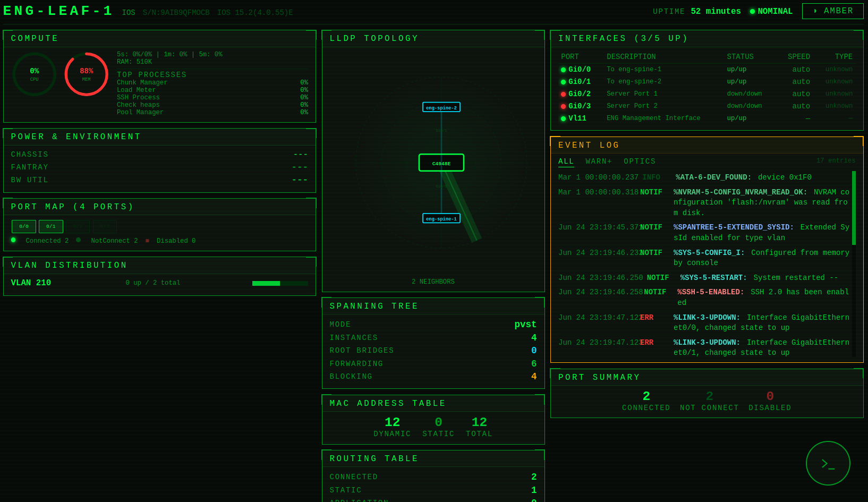Switch to the WARN+ event filter
The image size is (868, 502).
[599, 161]
